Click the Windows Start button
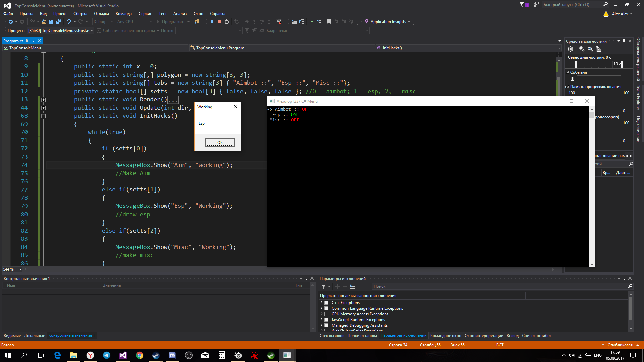Viewport: 644px width, 362px height. point(8,355)
